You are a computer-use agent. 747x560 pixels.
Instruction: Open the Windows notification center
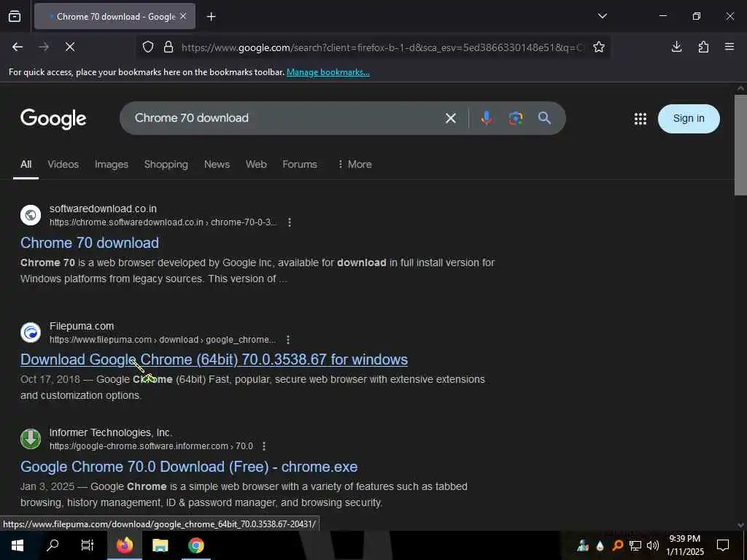[723, 545]
